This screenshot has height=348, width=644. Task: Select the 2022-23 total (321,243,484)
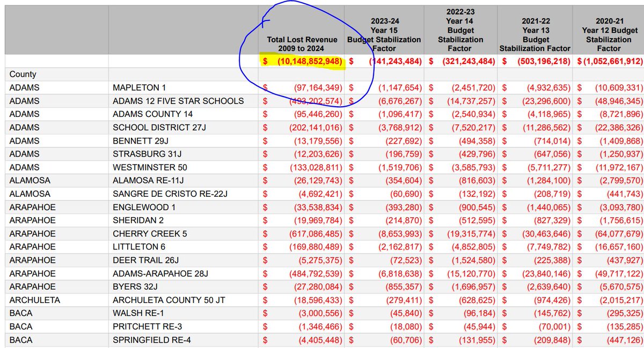pyautogui.click(x=469, y=62)
